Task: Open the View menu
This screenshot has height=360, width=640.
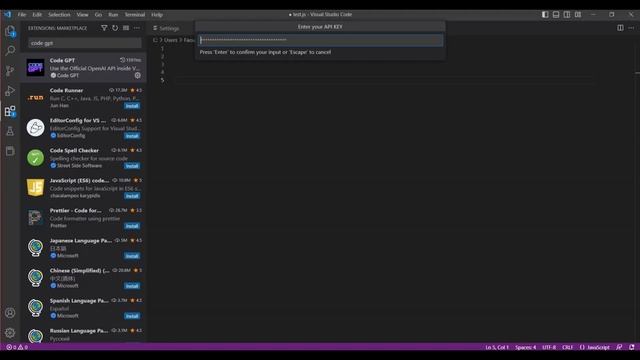Action: 82,14
